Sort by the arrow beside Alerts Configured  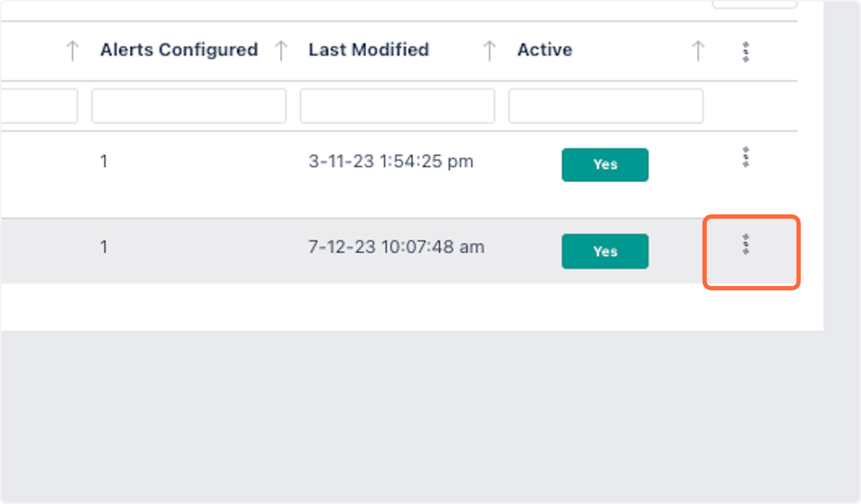point(281,50)
